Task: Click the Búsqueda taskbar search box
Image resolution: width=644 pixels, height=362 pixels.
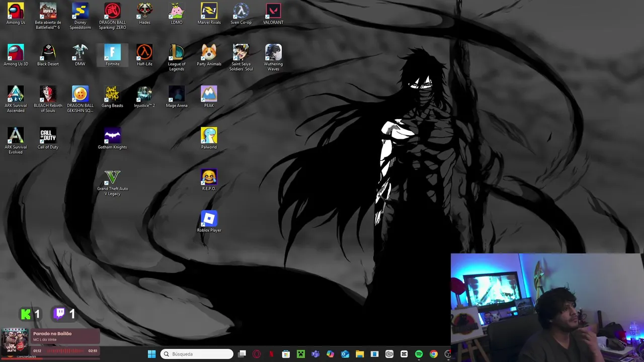Action: tap(197, 354)
